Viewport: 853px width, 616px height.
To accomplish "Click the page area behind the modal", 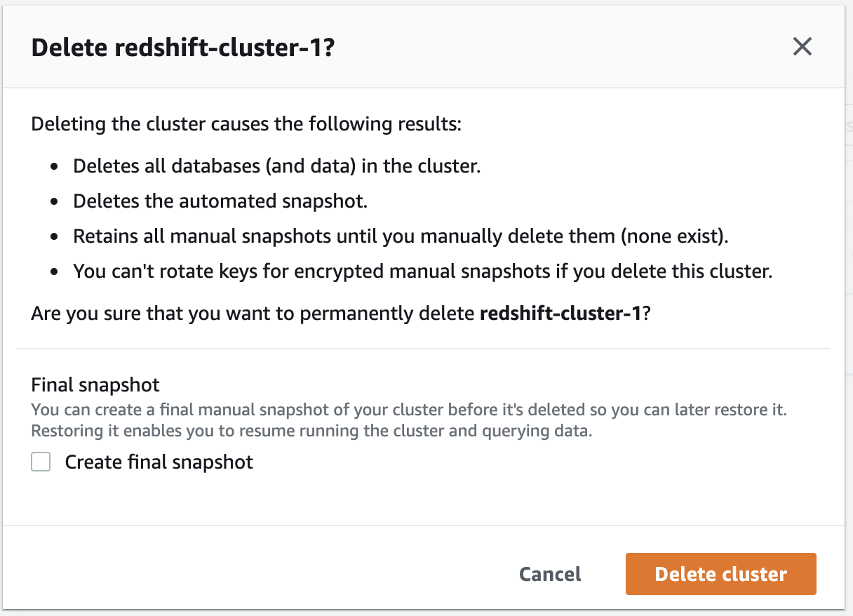I will click(842, 309).
